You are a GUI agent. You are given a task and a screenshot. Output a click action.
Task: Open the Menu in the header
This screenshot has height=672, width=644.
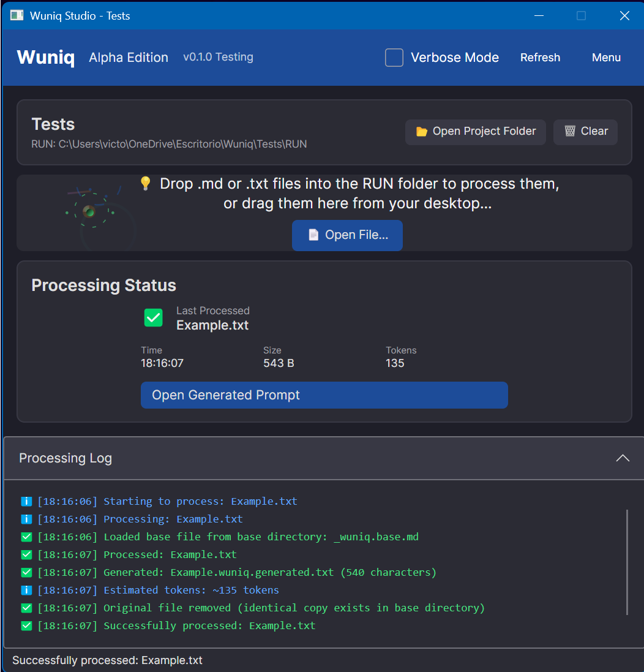(606, 58)
